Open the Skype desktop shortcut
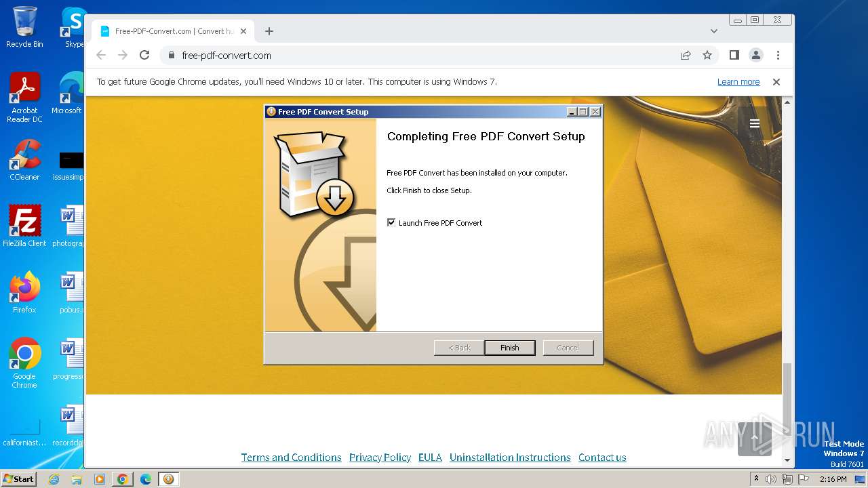This screenshot has width=868, height=488. (73, 28)
